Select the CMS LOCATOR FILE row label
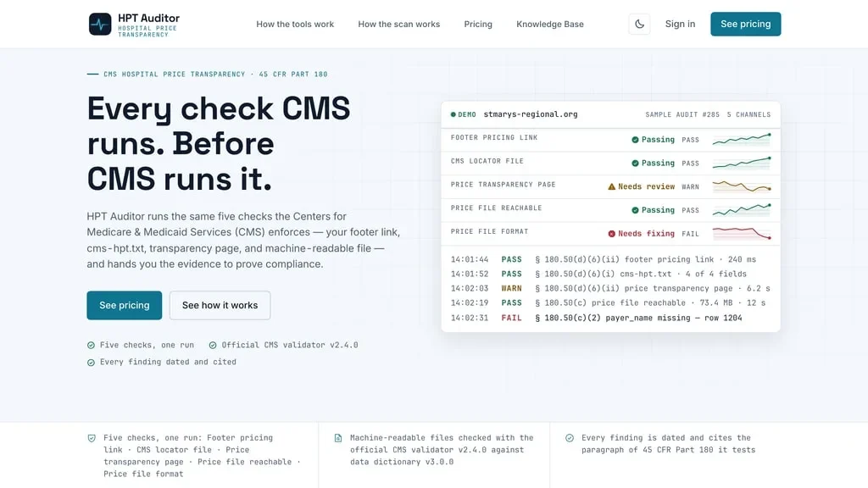Screen dimensions: 868x488 487,161
